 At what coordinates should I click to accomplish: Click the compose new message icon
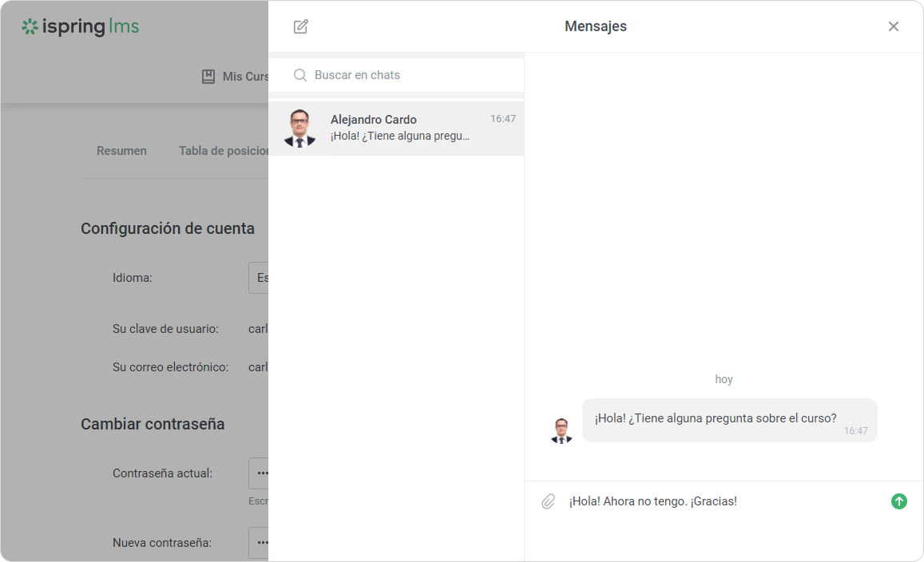point(300,26)
